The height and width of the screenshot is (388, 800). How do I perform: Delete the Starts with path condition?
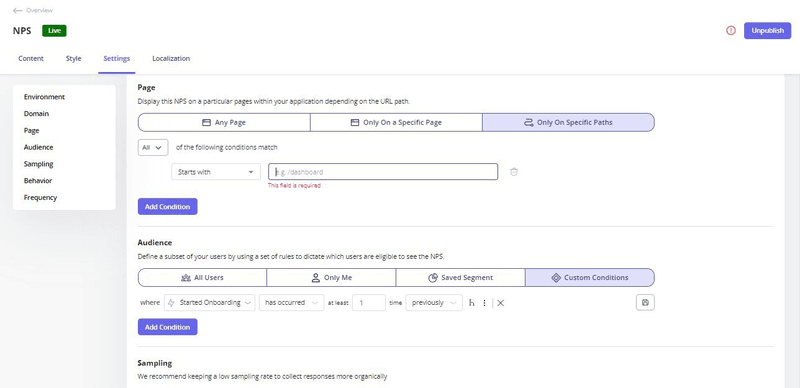[x=514, y=172]
